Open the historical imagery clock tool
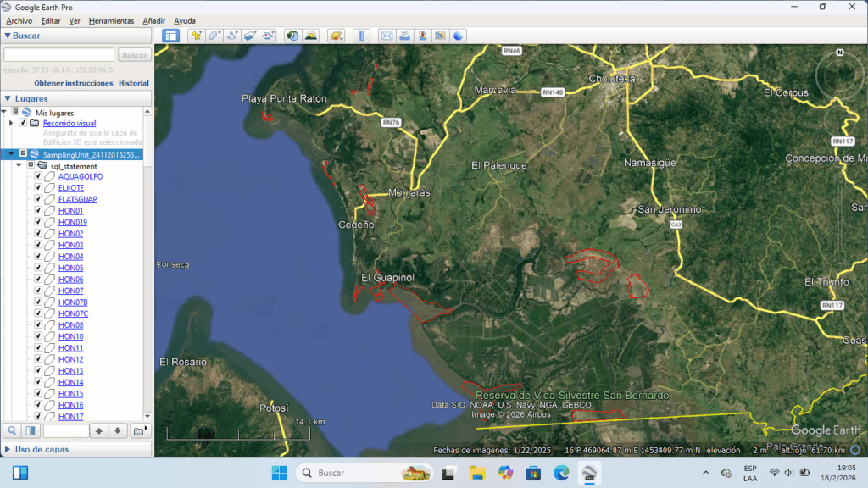The image size is (868, 488). tap(292, 36)
